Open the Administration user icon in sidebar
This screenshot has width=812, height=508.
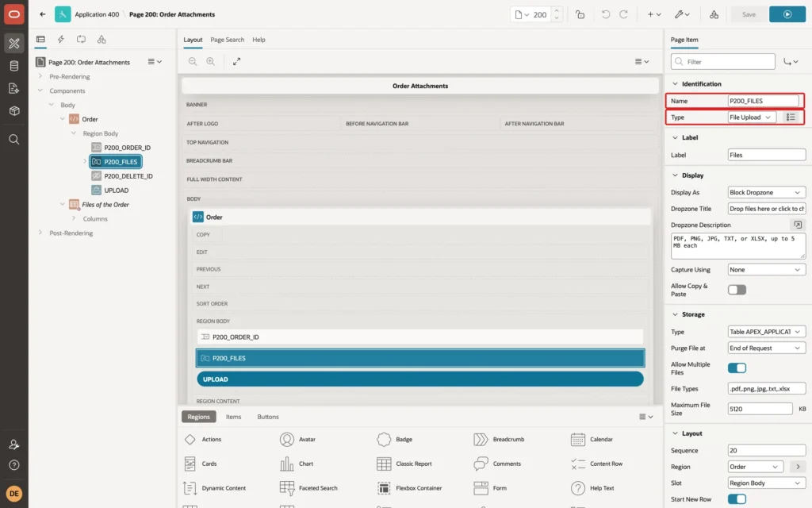[x=14, y=444]
